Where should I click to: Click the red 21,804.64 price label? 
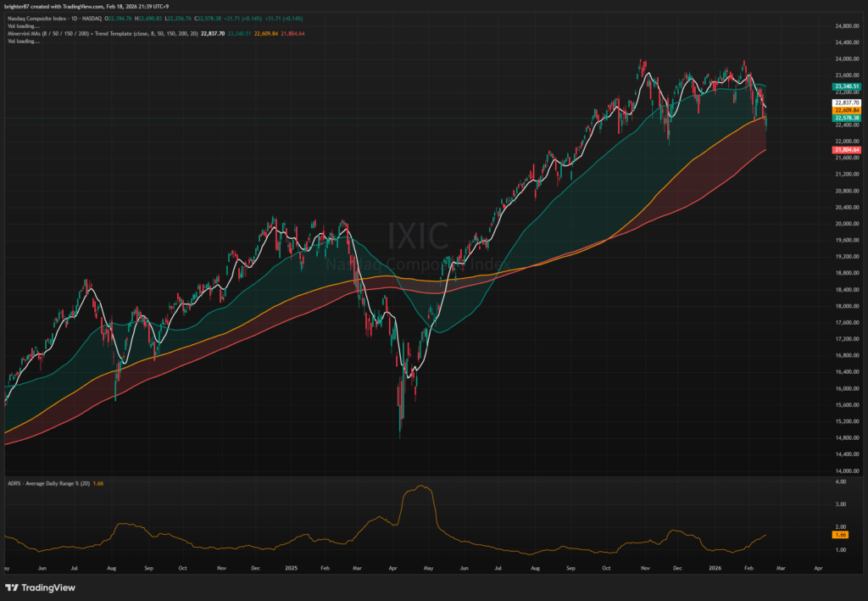pyautogui.click(x=847, y=150)
